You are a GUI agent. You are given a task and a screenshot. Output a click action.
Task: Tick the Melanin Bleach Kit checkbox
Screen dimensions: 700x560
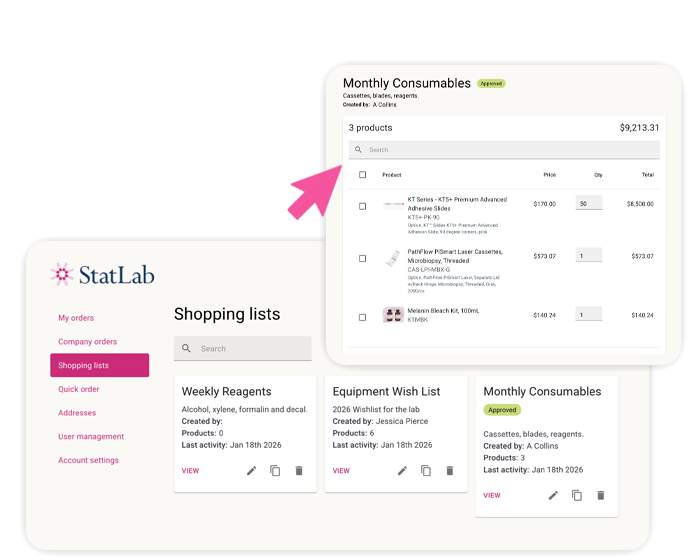tap(362, 317)
